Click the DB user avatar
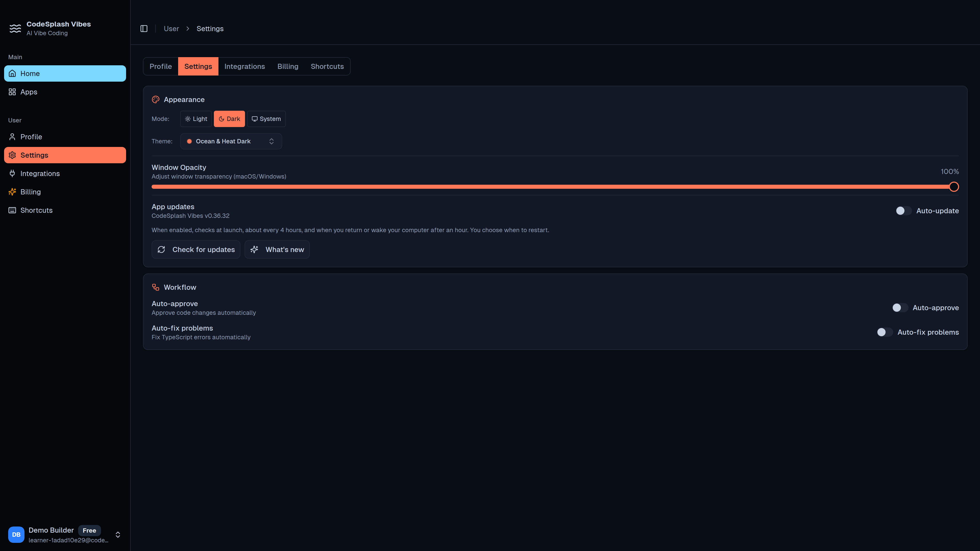The height and width of the screenshot is (551, 980). point(16,535)
